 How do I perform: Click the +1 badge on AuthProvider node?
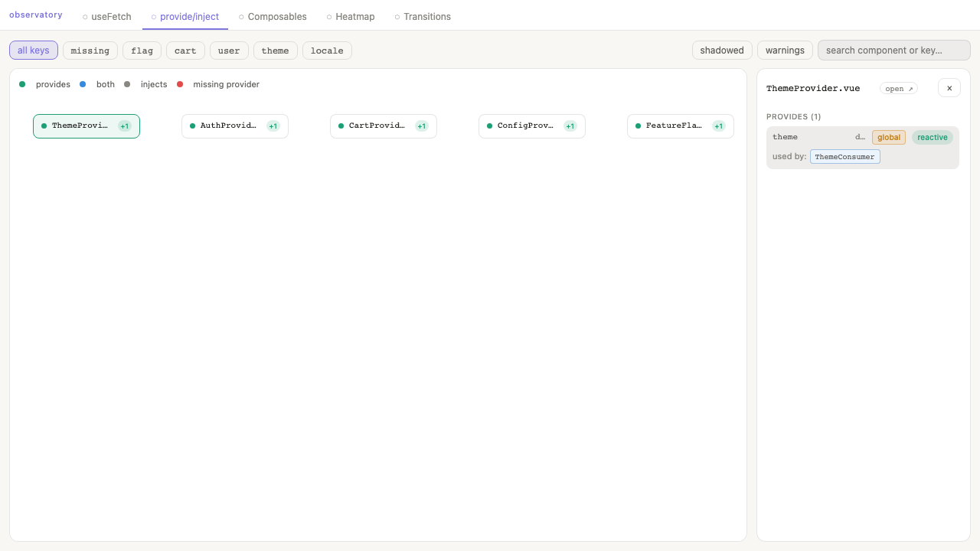273,126
